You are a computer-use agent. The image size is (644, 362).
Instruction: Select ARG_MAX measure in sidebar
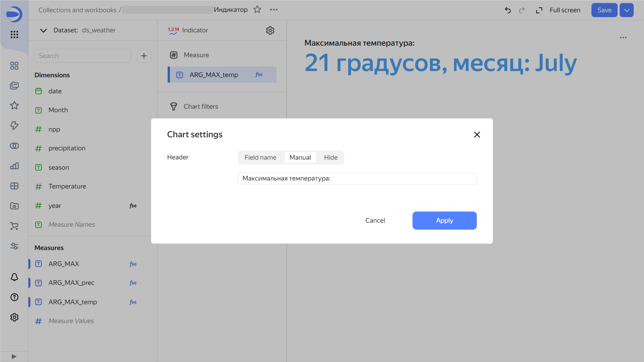coord(63,264)
